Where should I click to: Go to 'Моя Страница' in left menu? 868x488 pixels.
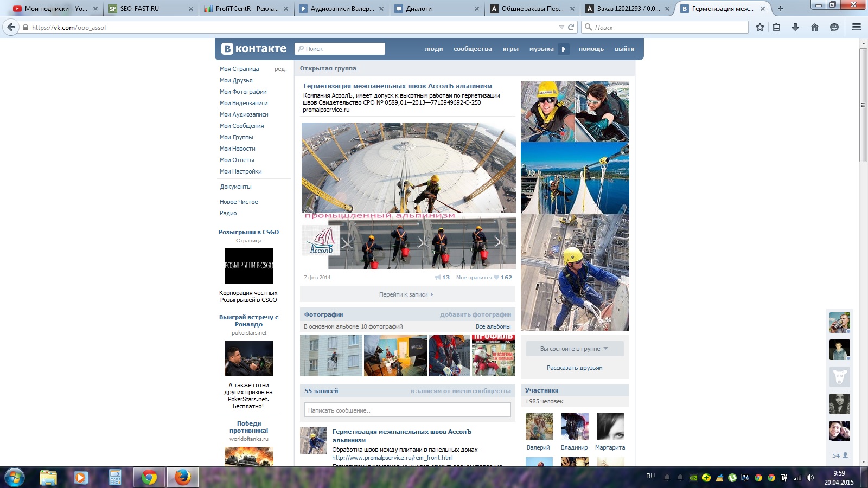(x=239, y=69)
